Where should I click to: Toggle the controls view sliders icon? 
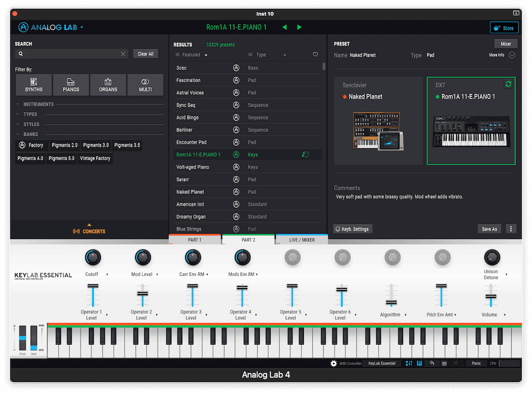(409, 363)
